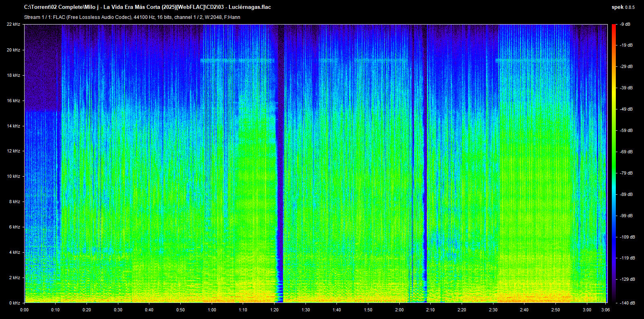Click the spek 0.8.5 version label
This screenshot has width=644, height=319.
coord(623,7)
